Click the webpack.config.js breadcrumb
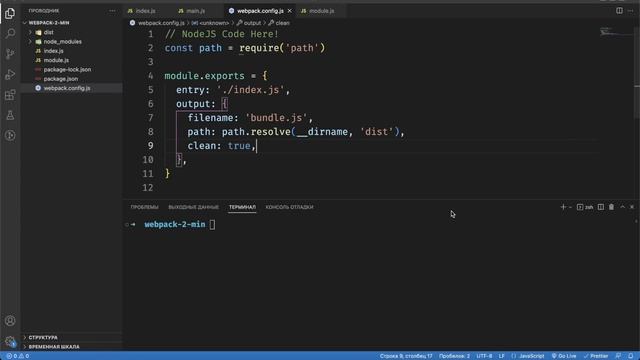The height and width of the screenshot is (360, 640). click(161, 23)
